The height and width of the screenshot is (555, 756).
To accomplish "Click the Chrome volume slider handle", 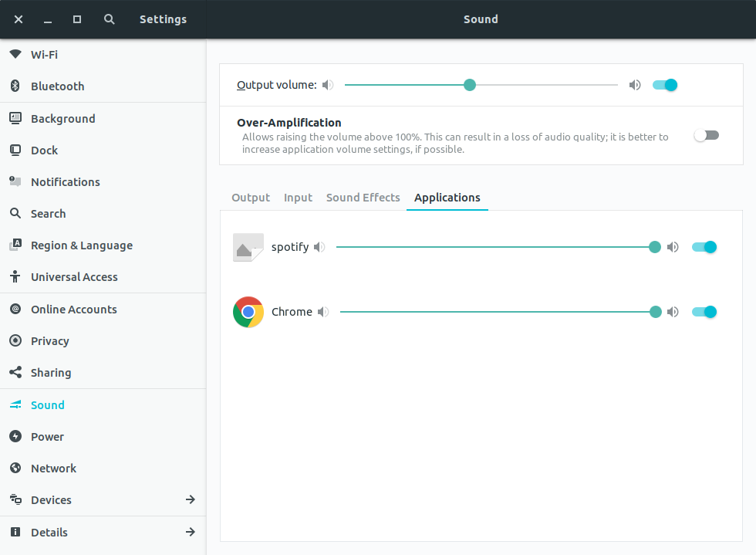I will click(656, 312).
